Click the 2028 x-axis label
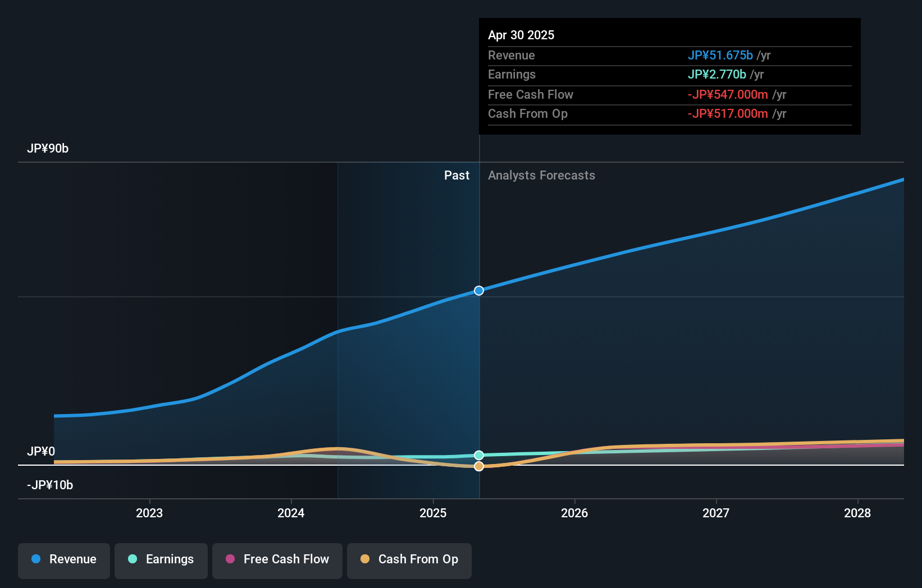 pyautogui.click(x=857, y=513)
